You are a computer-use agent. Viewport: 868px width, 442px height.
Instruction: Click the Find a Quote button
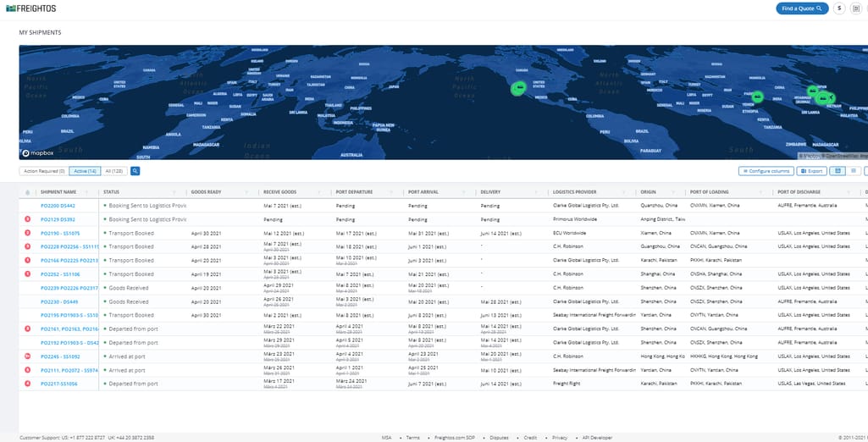tap(802, 8)
